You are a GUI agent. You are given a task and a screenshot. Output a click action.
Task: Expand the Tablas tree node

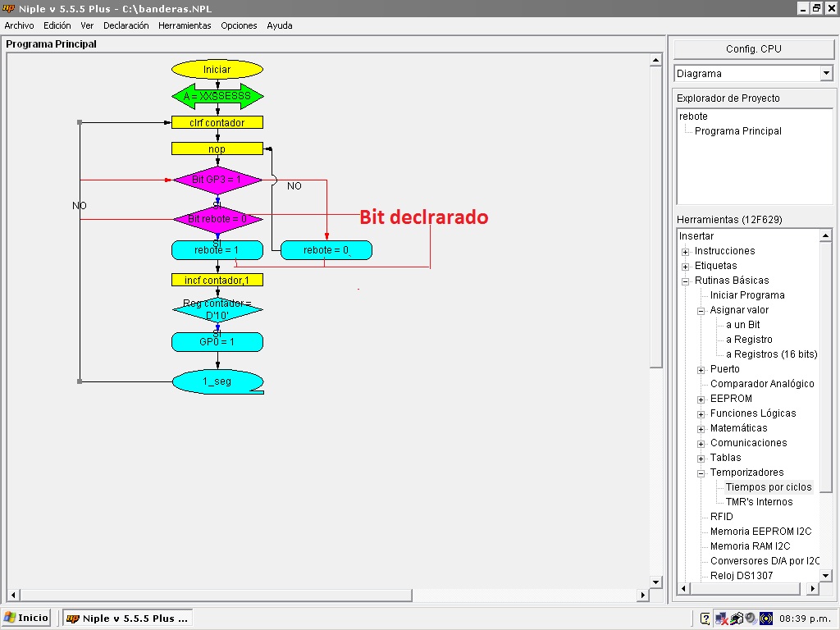701,459
